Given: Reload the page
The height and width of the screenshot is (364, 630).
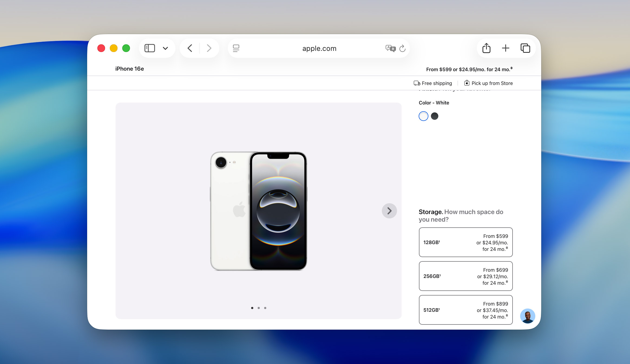Looking at the screenshot, I should point(402,48).
